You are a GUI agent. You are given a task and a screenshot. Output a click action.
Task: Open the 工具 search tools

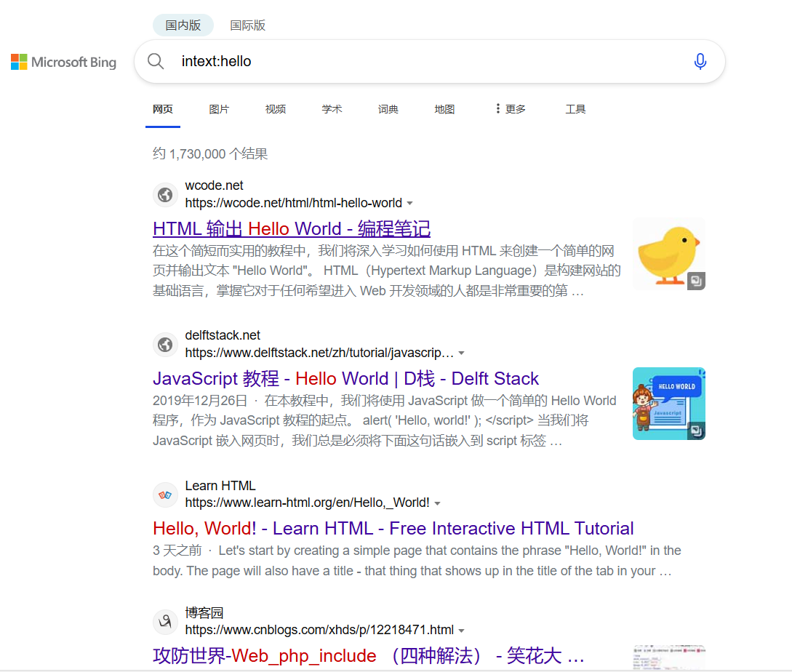pos(575,109)
